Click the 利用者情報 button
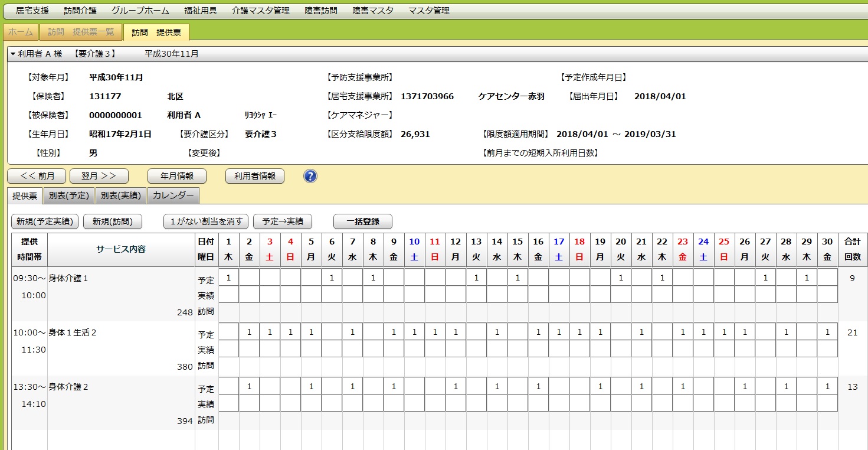This screenshot has width=868, height=450. [x=255, y=176]
